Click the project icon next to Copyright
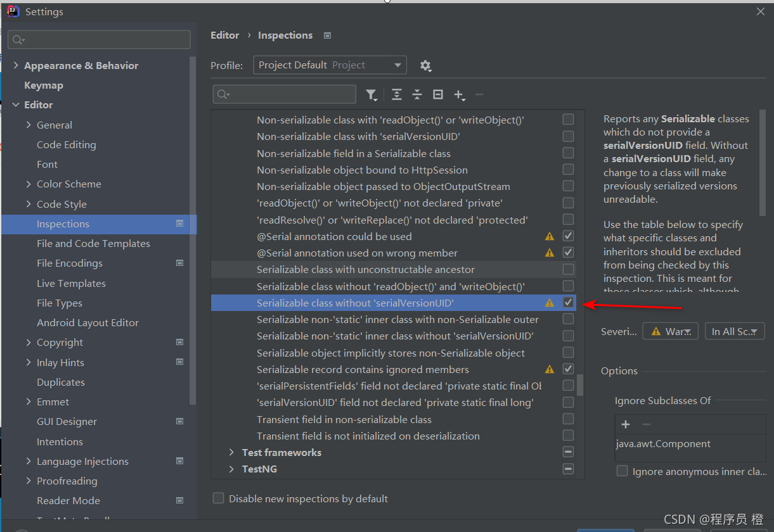The image size is (774, 532). (180, 342)
